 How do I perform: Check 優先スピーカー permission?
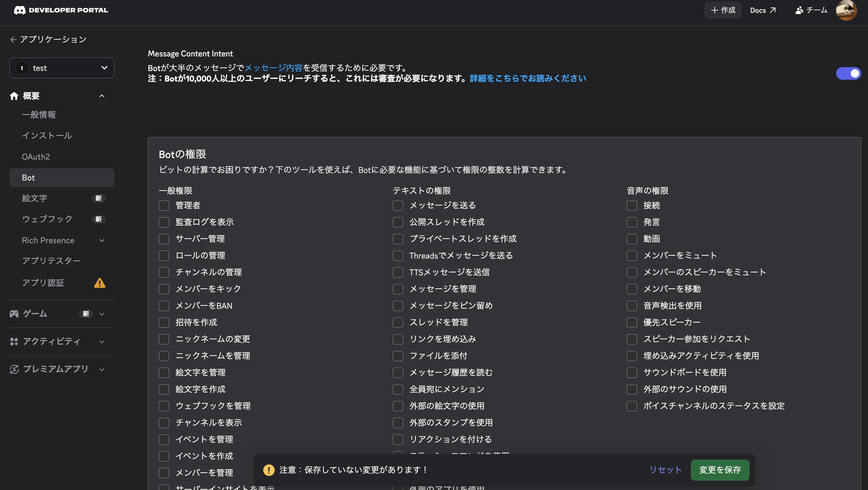point(632,322)
